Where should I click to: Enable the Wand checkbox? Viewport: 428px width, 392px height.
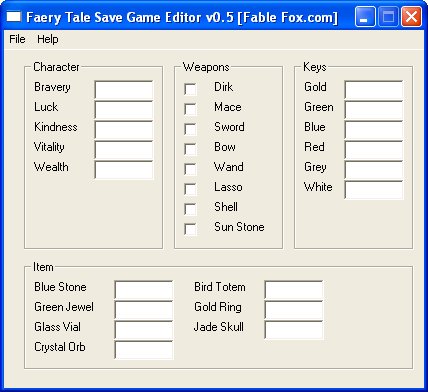(190, 169)
